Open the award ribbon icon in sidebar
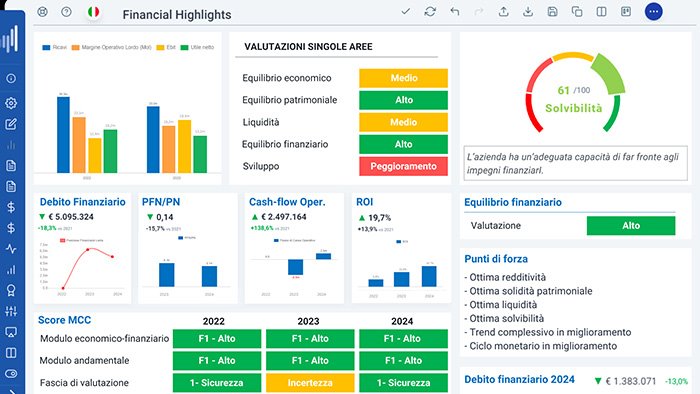 11,290
